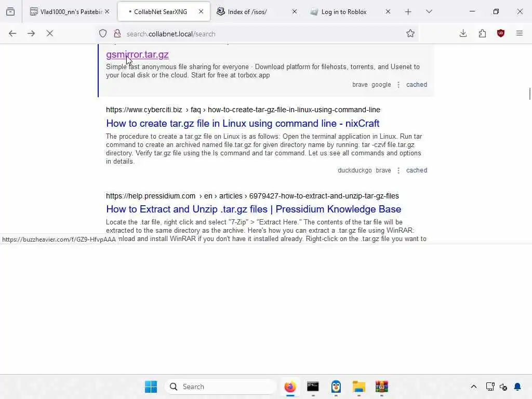
Task: Open the uBlock Origin extension icon
Action: pos(501,33)
